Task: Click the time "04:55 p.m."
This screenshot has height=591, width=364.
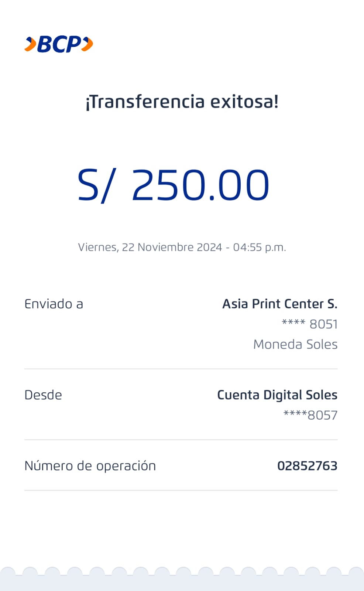Action: [x=260, y=247]
